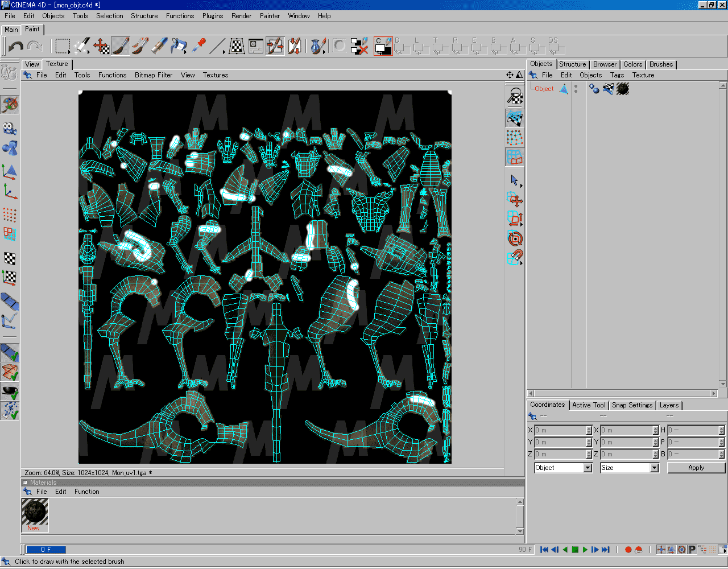Select the paint bucket fill tool
Viewport: 728px width, 569px height.
click(179, 46)
